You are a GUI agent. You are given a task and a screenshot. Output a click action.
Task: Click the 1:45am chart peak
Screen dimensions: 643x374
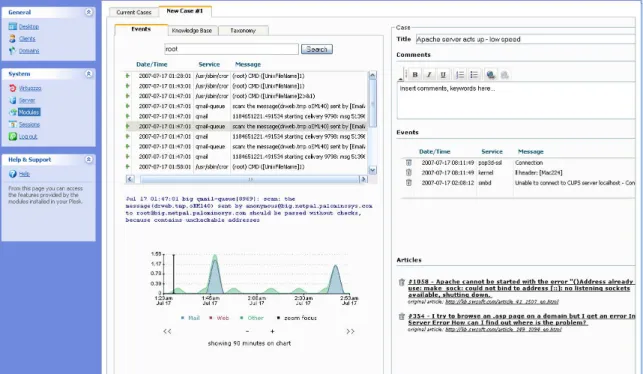coord(214,274)
